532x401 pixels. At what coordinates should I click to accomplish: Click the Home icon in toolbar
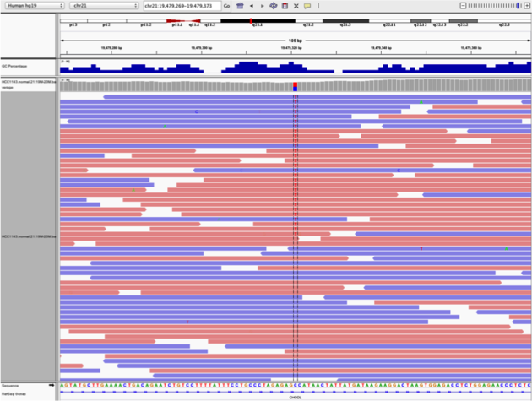pos(239,5)
